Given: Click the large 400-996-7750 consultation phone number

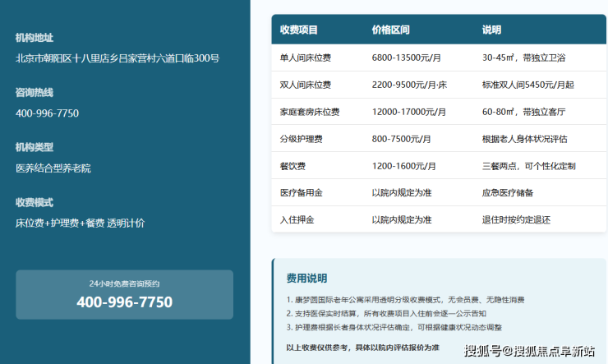Looking at the screenshot, I should tap(124, 302).
